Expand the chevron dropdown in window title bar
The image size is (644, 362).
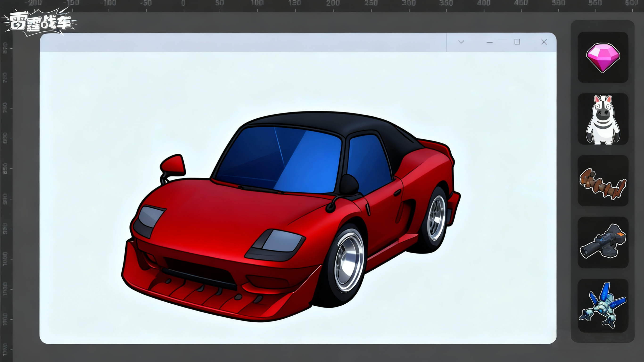coord(461,42)
